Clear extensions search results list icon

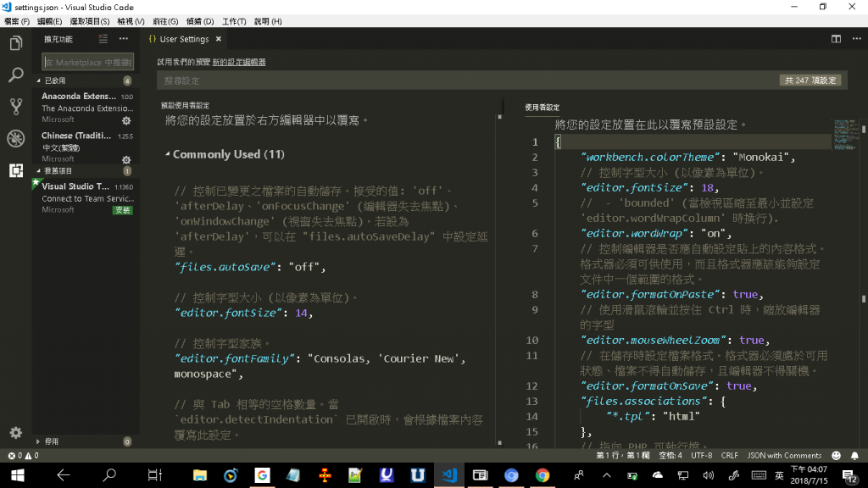(103, 39)
